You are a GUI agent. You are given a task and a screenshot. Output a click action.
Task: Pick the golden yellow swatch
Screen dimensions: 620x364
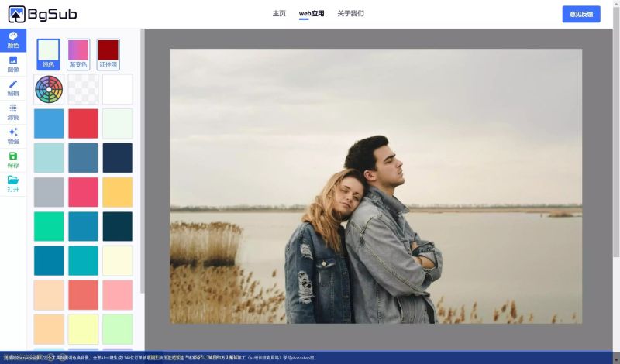point(118,192)
